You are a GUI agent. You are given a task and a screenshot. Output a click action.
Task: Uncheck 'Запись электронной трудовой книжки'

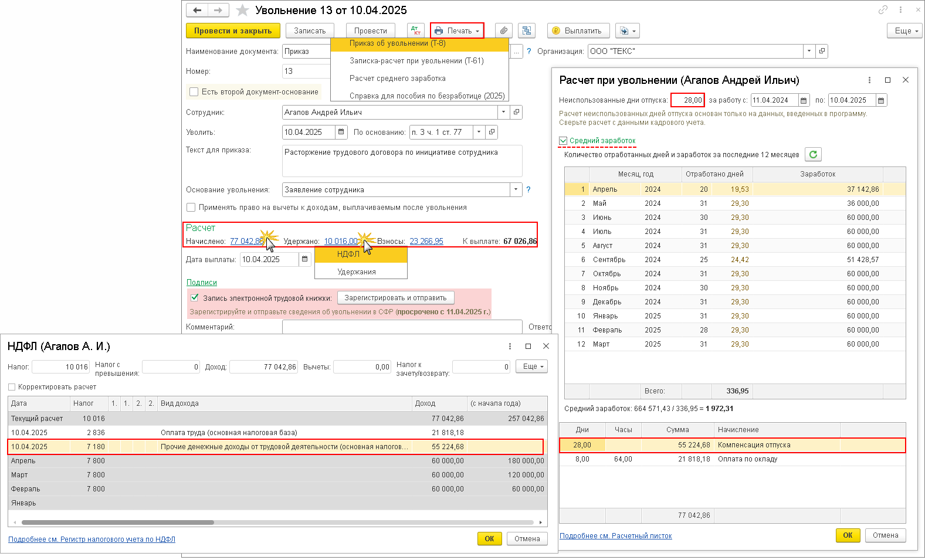[x=195, y=298]
